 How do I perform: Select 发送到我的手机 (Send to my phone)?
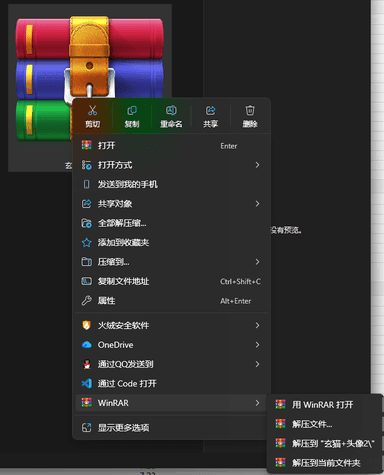[x=171, y=184]
